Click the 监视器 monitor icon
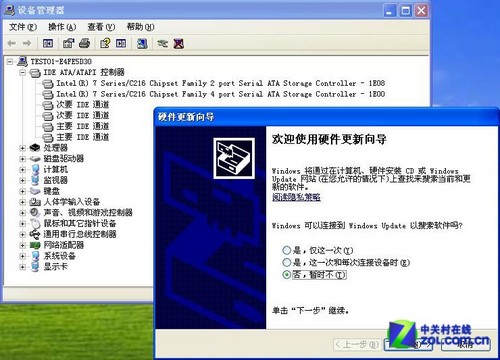This screenshot has width=500, height=360. (35, 180)
